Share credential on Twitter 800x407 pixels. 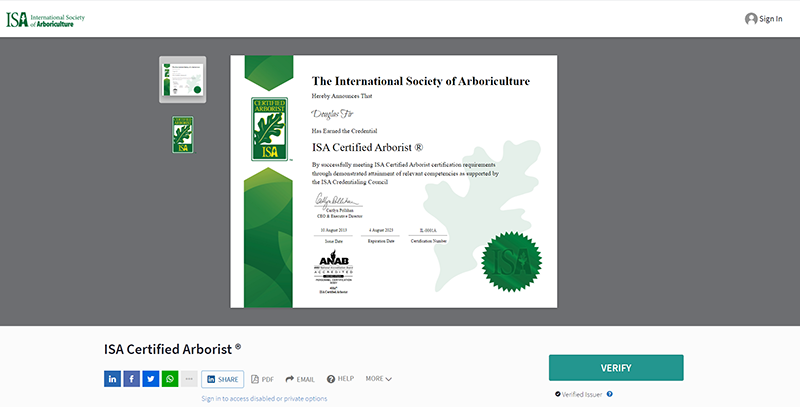pos(151,379)
